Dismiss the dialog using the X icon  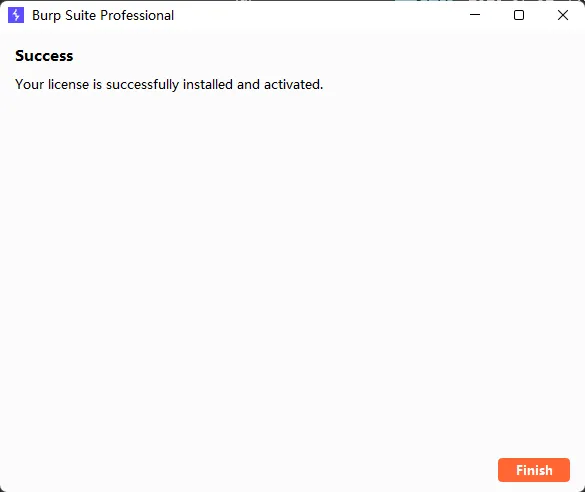(563, 15)
